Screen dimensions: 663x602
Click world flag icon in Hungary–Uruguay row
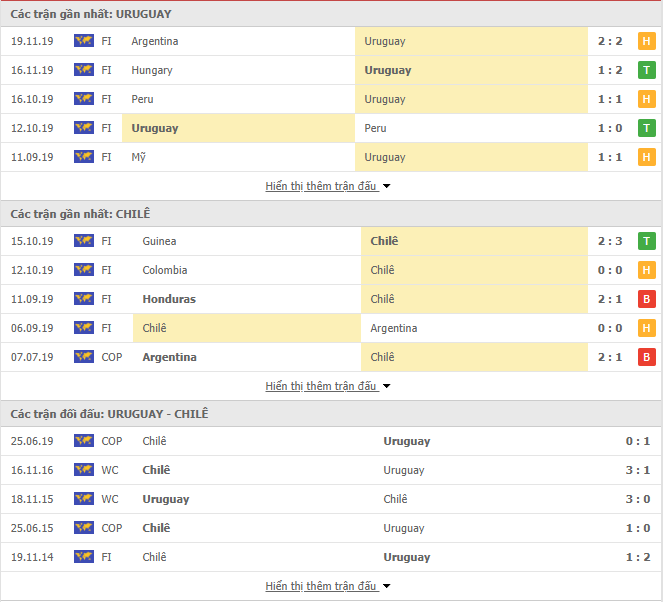tap(84, 70)
